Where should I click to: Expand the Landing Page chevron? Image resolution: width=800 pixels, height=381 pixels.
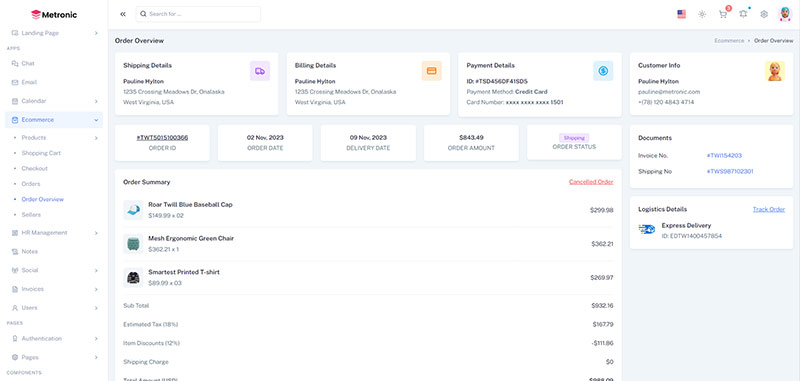[96, 33]
